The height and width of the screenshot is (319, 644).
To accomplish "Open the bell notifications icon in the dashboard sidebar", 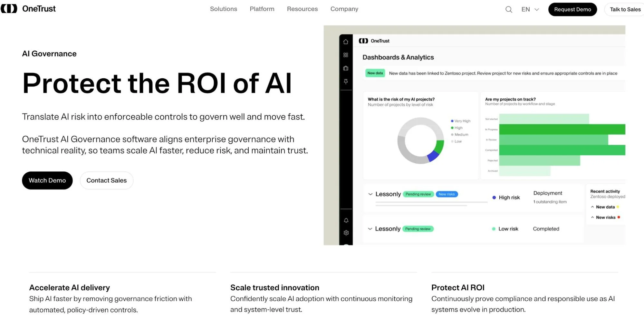I will 346,220.
